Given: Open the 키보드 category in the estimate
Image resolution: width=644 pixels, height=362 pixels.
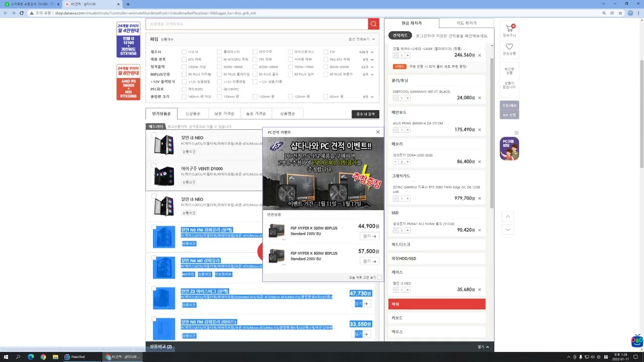Looking at the screenshot, I should [437, 318].
